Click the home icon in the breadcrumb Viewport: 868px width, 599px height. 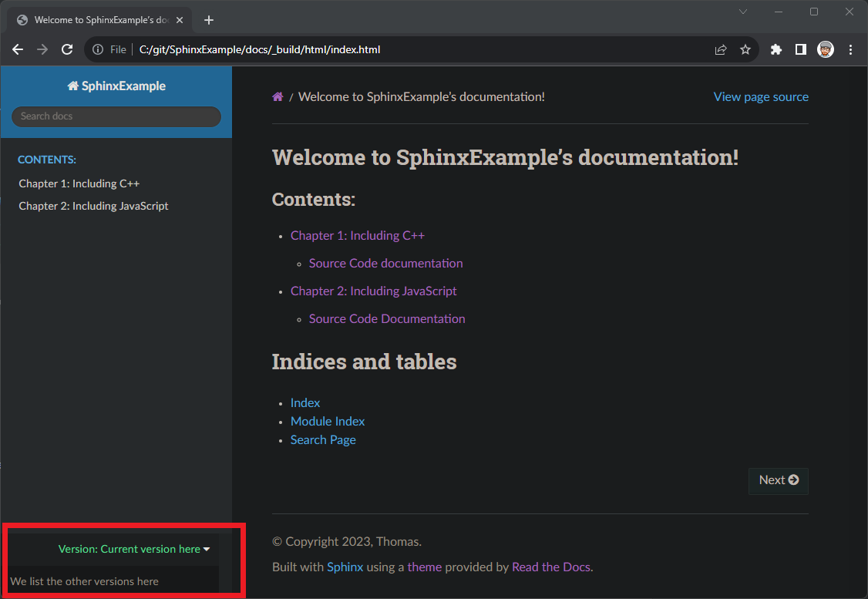[278, 96]
